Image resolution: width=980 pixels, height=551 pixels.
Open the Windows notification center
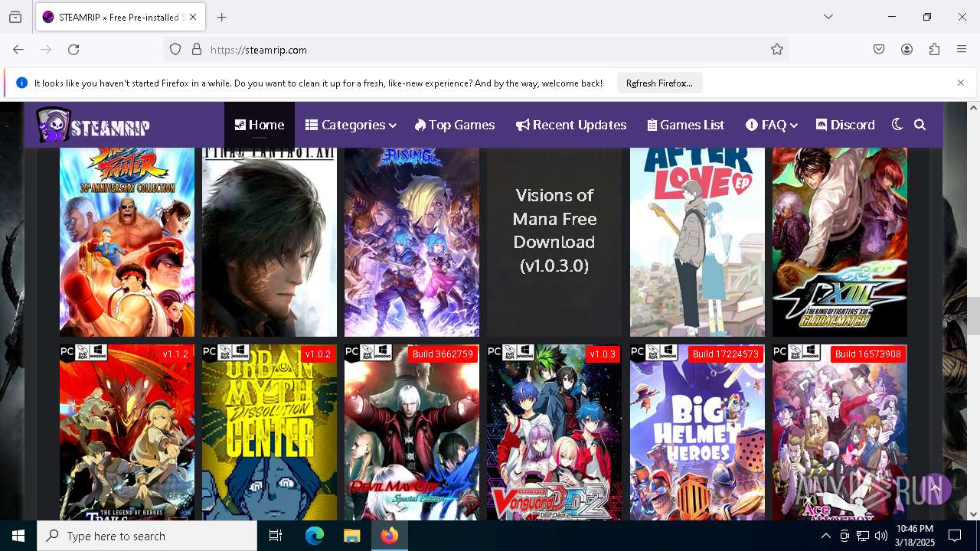(x=955, y=536)
